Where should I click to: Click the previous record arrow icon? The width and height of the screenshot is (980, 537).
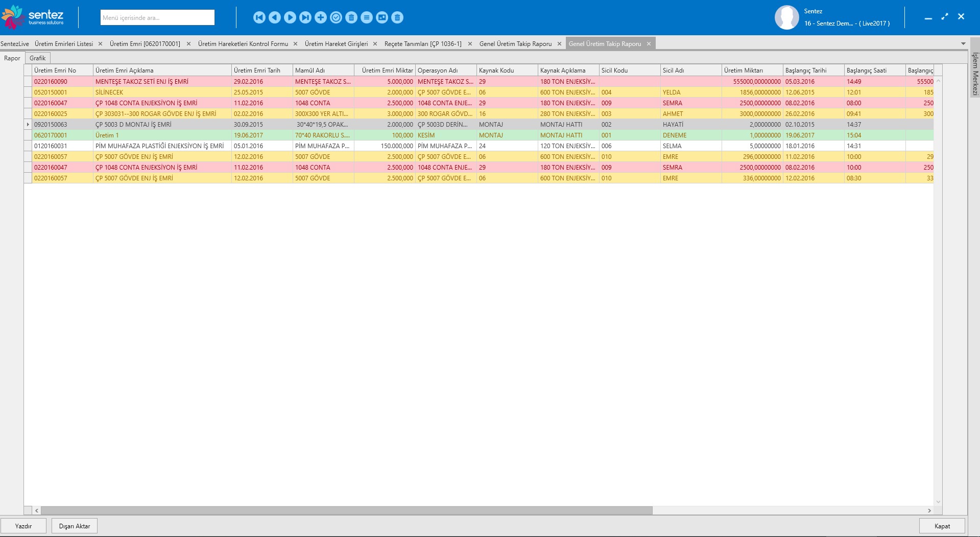[275, 17]
